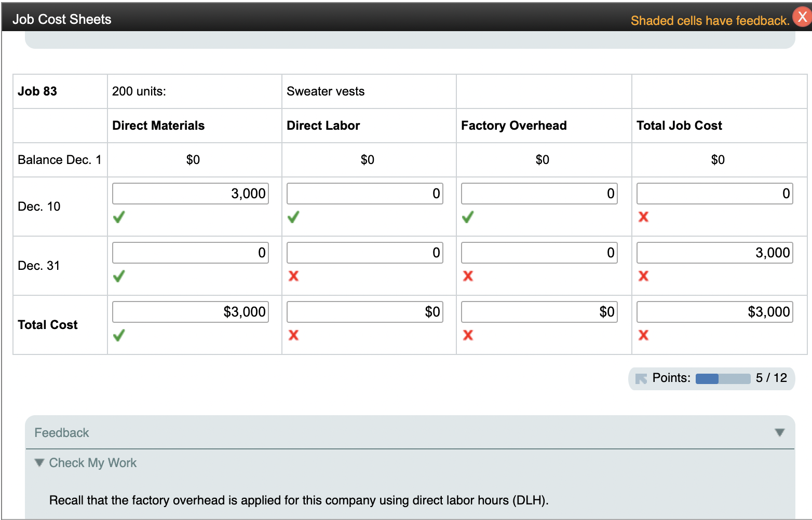Click the red X under Total Cost Direct Labor
This screenshot has height=520, width=812.
[293, 336]
